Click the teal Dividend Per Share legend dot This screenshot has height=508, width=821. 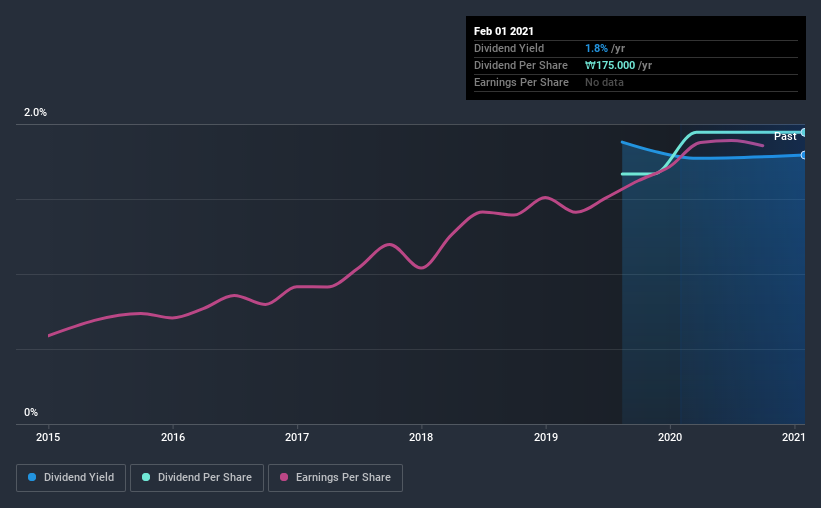point(146,477)
